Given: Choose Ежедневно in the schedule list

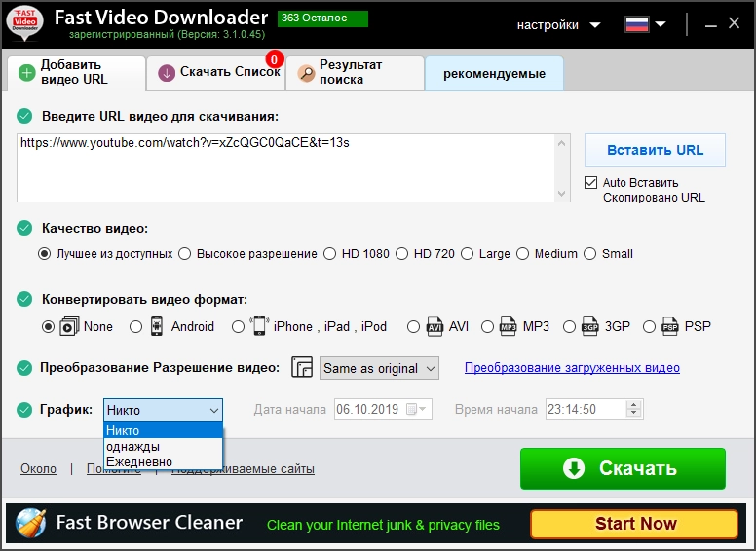Looking at the screenshot, I should pyautogui.click(x=163, y=461).
